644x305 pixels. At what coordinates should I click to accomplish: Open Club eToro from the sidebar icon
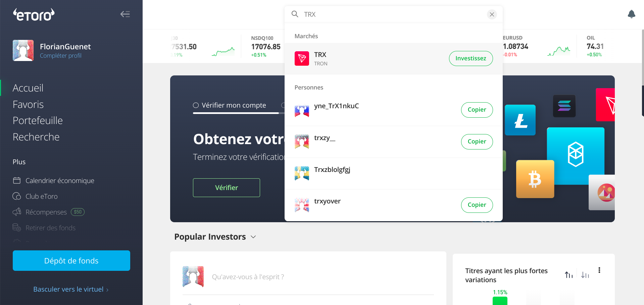(x=17, y=196)
